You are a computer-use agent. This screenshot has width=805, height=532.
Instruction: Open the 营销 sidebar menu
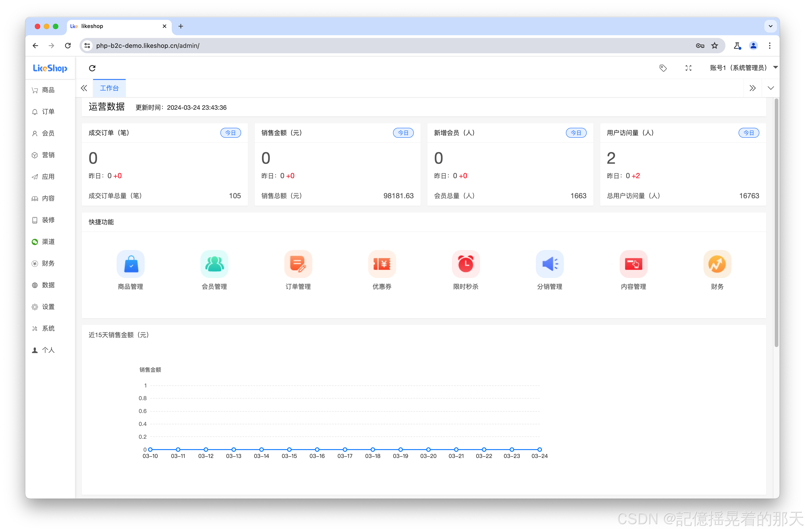click(48, 155)
